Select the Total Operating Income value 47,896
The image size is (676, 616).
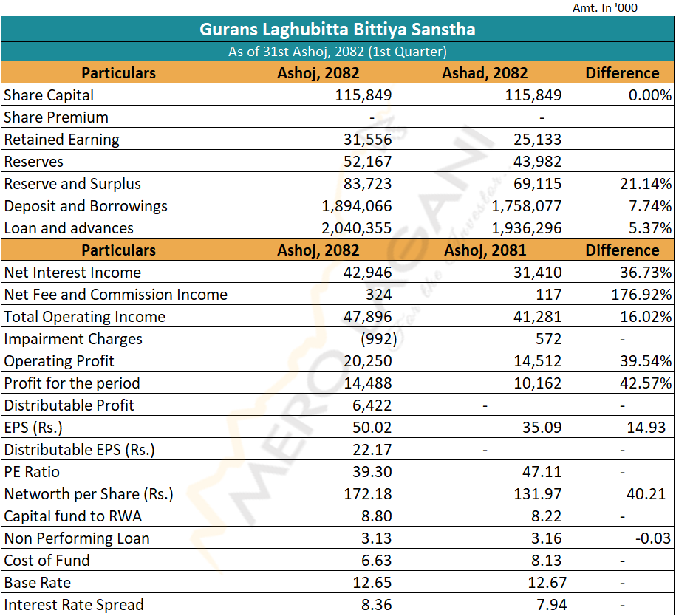[368, 317]
